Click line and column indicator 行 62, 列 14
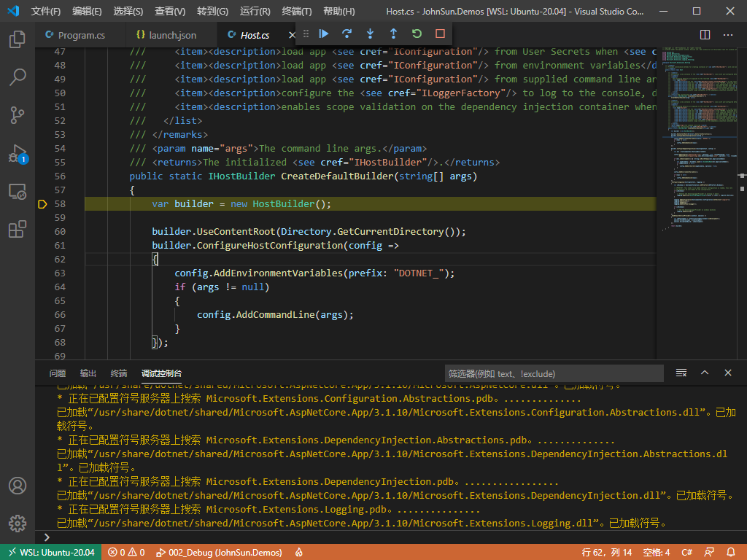 click(x=606, y=553)
